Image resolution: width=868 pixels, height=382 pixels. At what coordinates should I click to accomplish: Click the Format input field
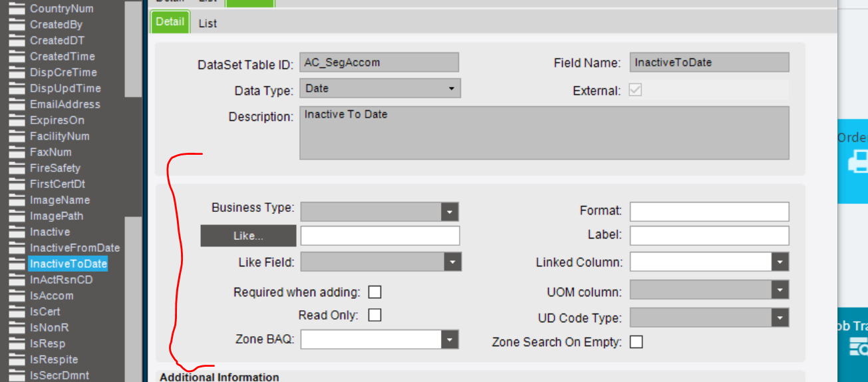[709, 212]
